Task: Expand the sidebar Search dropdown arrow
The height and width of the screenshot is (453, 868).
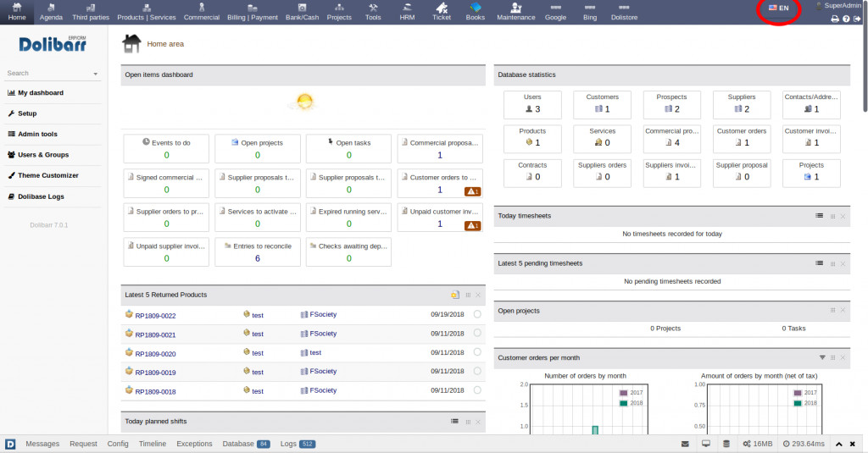Action: click(x=95, y=75)
